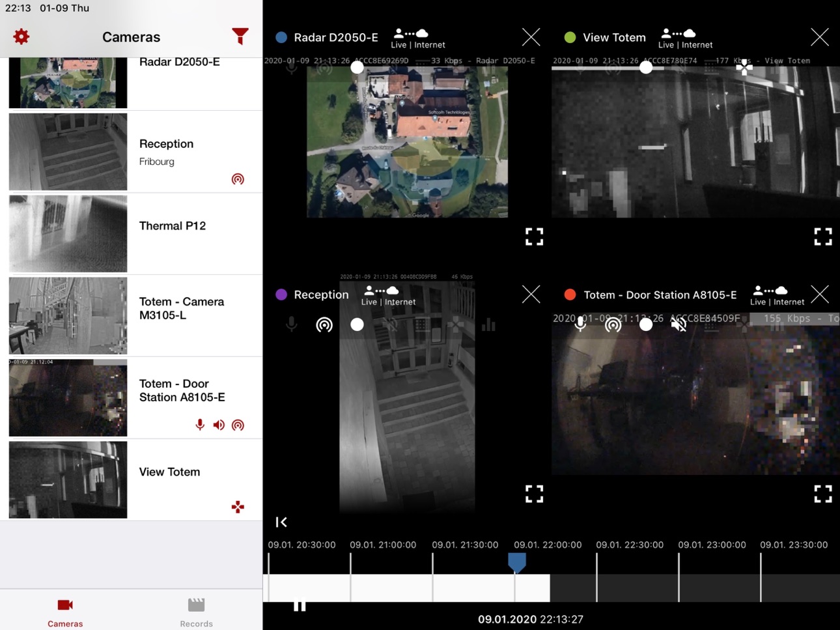Viewport: 840px width, 630px height.
Task: Click the white recorded timeline bar
Action: pos(407,588)
